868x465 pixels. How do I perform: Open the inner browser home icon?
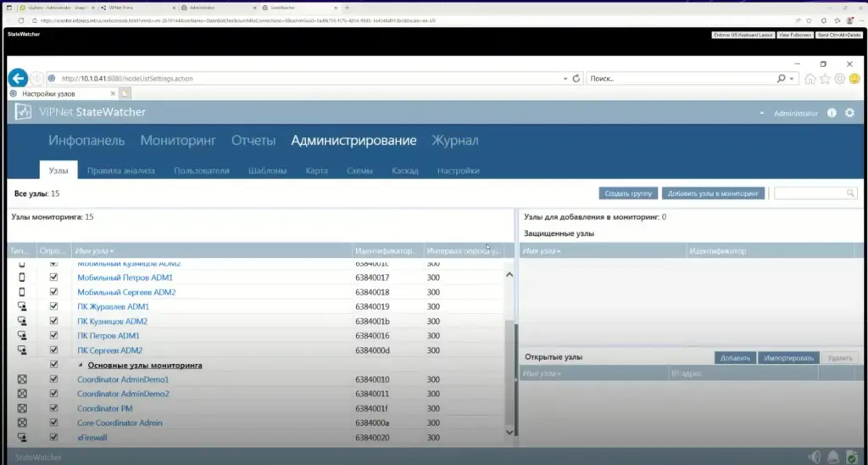(x=810, y=79)
